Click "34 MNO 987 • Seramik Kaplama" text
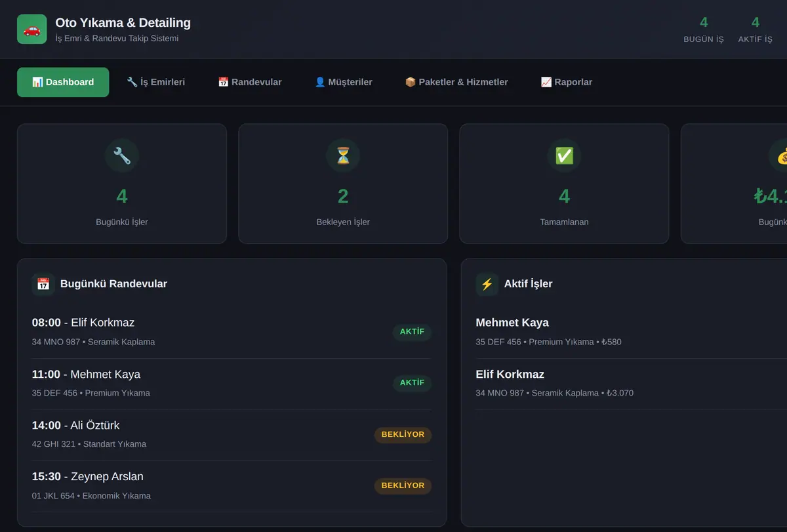The image size is (787, 532). (x=93, y=342)
